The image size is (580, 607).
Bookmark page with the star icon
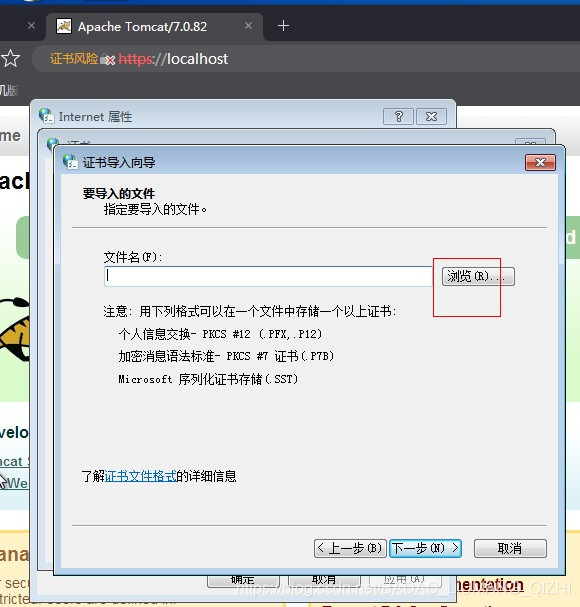pos(10,58)
